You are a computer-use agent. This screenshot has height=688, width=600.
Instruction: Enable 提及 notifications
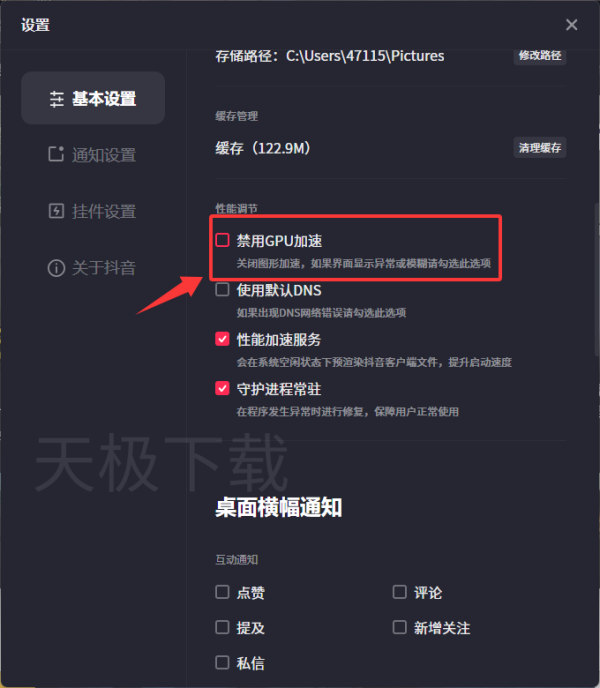coord(222,627)
